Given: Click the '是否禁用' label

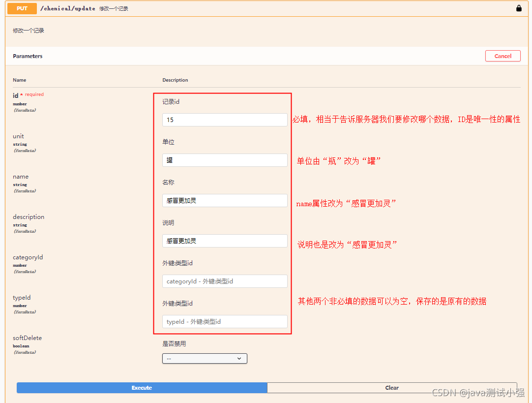Looking at the screenshot, I should [x=174, y=344].
